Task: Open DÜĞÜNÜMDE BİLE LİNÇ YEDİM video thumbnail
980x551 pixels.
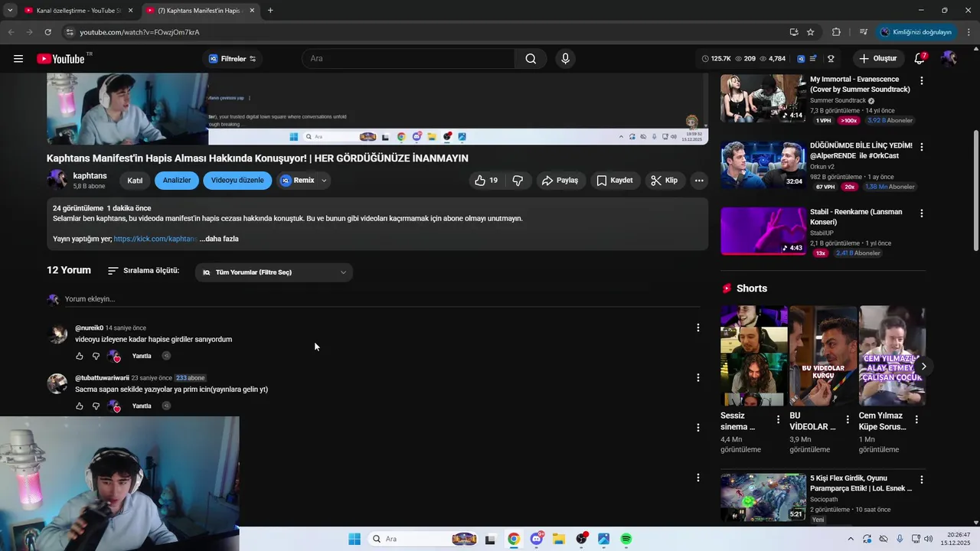Action: click(x=763, y=165)
